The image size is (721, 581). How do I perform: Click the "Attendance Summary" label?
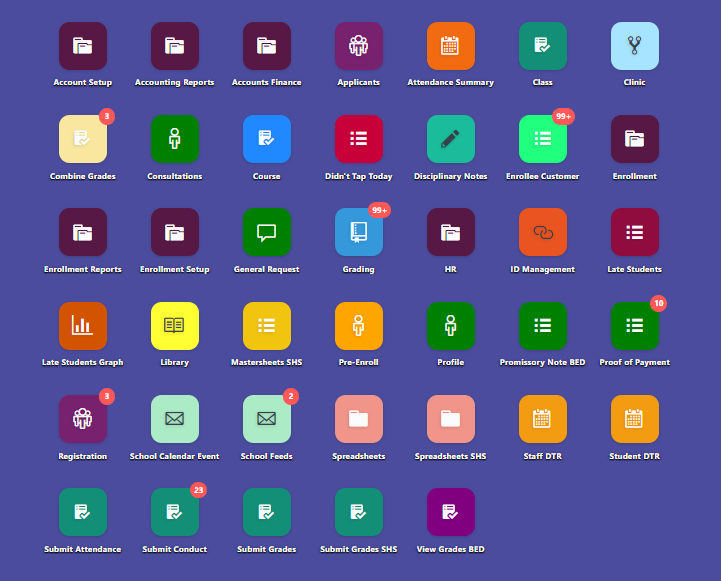pos(451,82)
